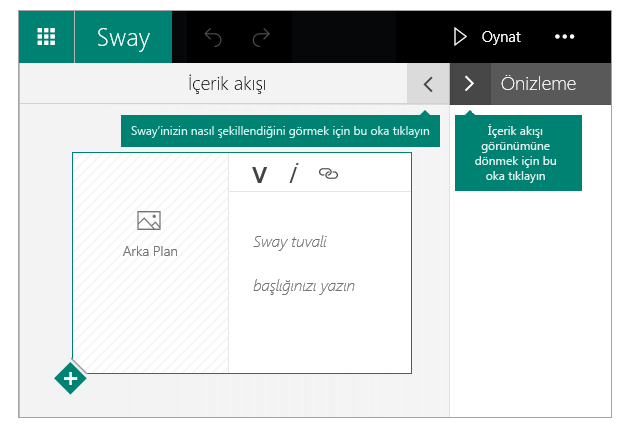629x430 pixels.
Task: Add a background image via picture icon
Action: click(x=149, y=220)
